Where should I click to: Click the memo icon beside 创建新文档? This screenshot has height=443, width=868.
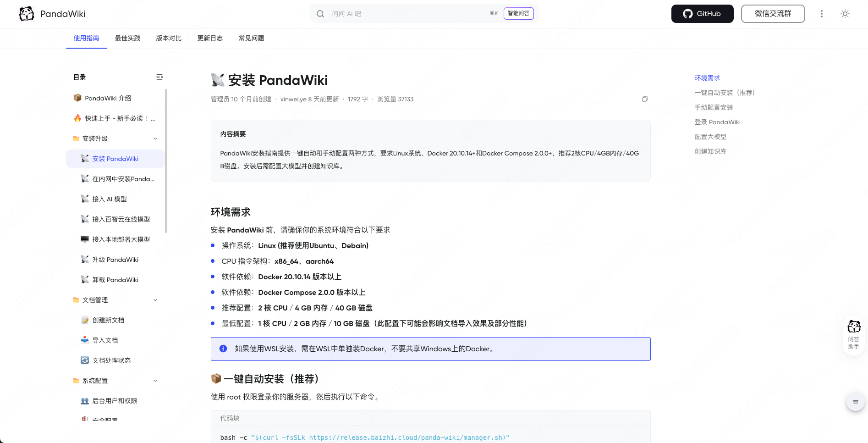tap(85, 320)
